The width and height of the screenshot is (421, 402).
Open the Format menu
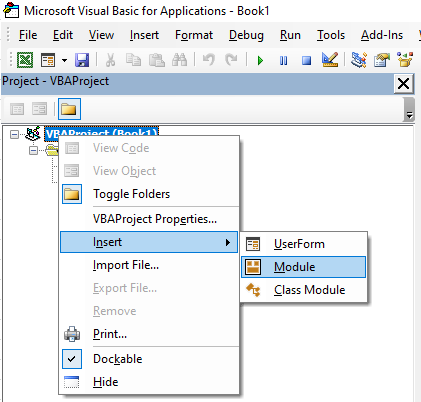click(x=194, y=35)
